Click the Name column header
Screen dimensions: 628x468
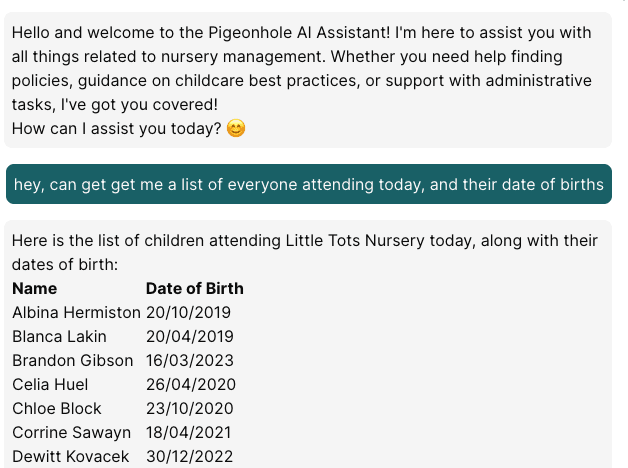coord(35,288)
